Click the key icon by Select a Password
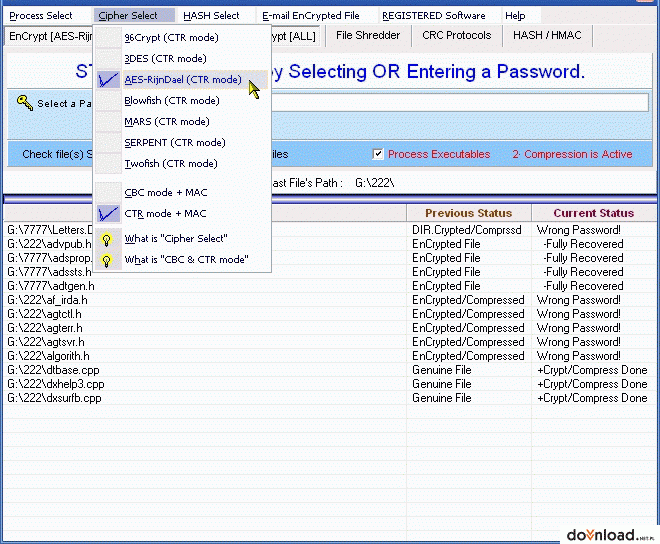Viewport: 660px width, 544px height. click(24, 102)
